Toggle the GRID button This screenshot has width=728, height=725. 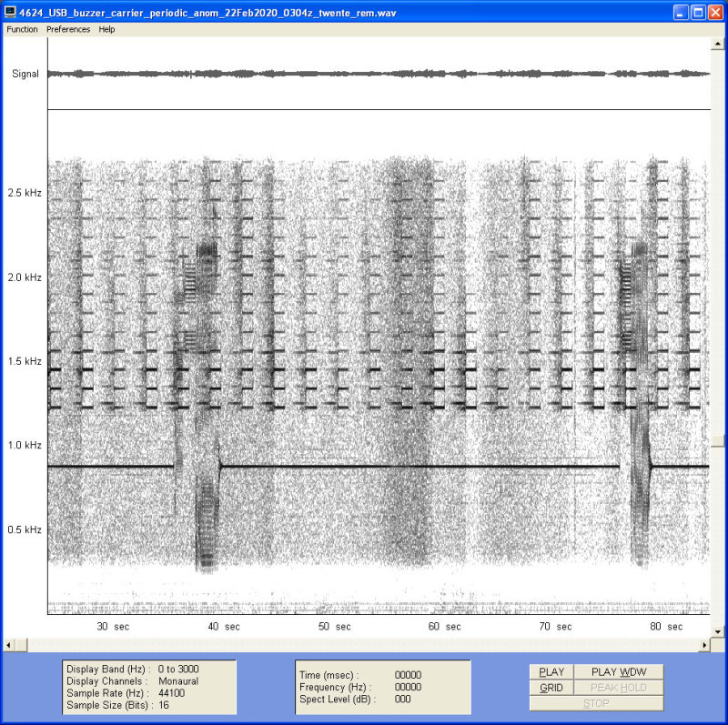(x=551, y=688)
